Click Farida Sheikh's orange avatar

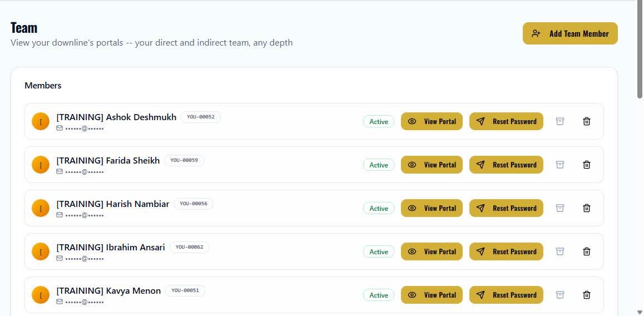point(41,165)
